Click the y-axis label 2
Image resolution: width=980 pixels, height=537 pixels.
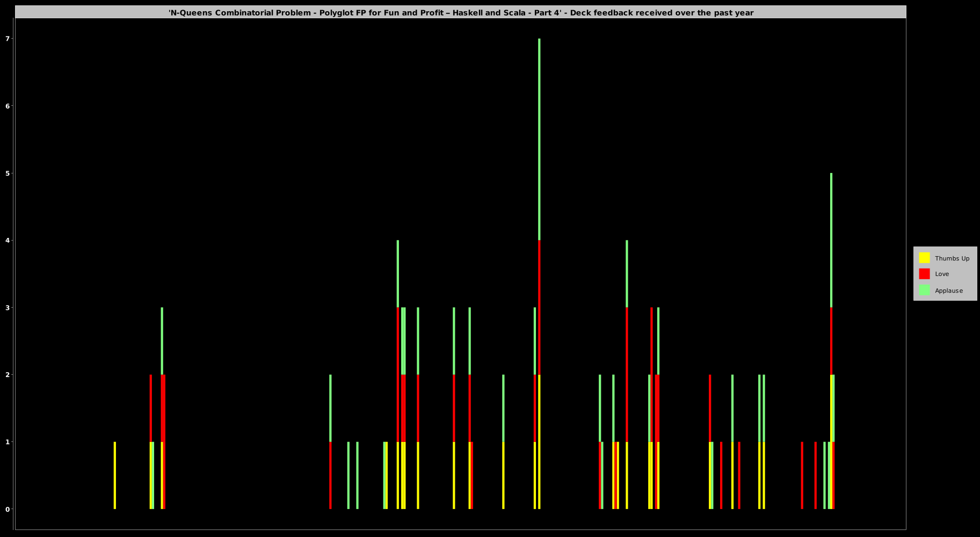tap(8, 374)
